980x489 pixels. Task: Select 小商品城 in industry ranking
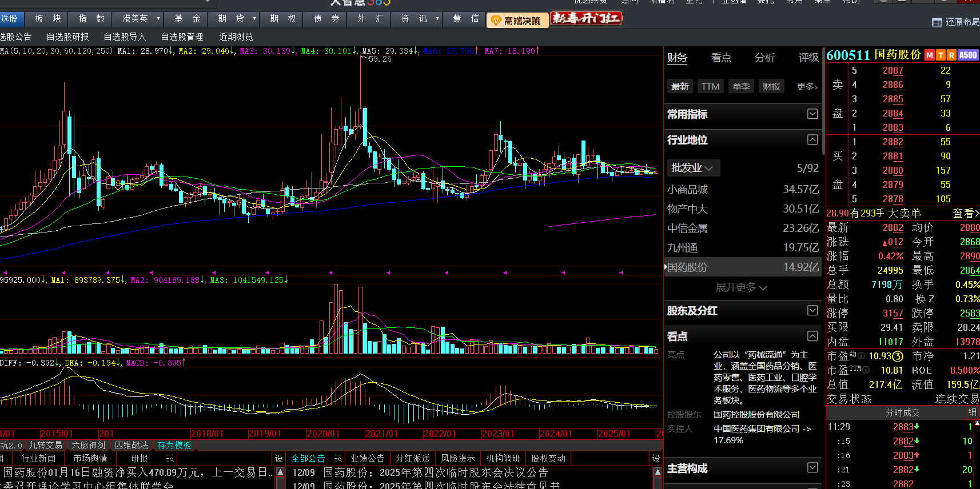pos(743,189)
